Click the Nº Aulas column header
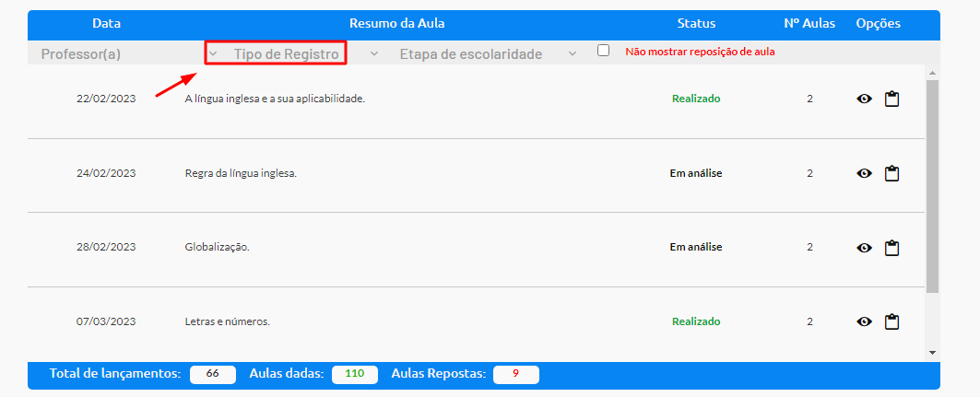Image resolution: width=980 pixels, height=397 pixels. [809, 24]
